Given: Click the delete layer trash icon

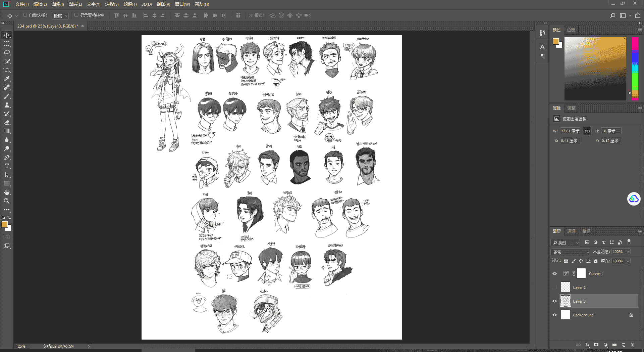Looking at the screenshot, I should [x=632, y=345].
